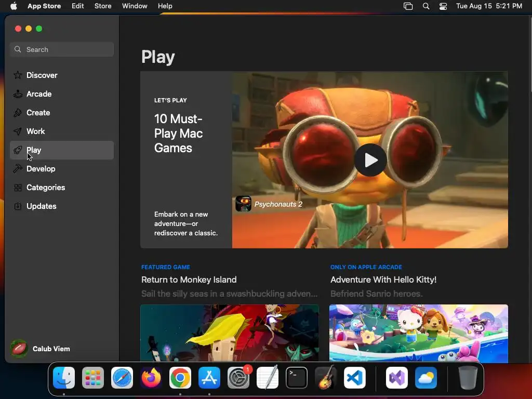Launch Firefox from the Dock

click(x=151, y=378)
